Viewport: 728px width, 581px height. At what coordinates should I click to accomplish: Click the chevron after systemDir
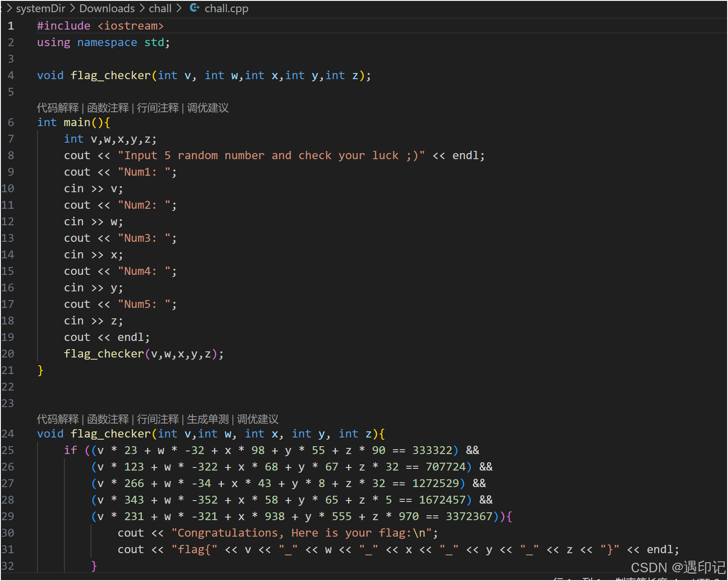pos(73,8)
